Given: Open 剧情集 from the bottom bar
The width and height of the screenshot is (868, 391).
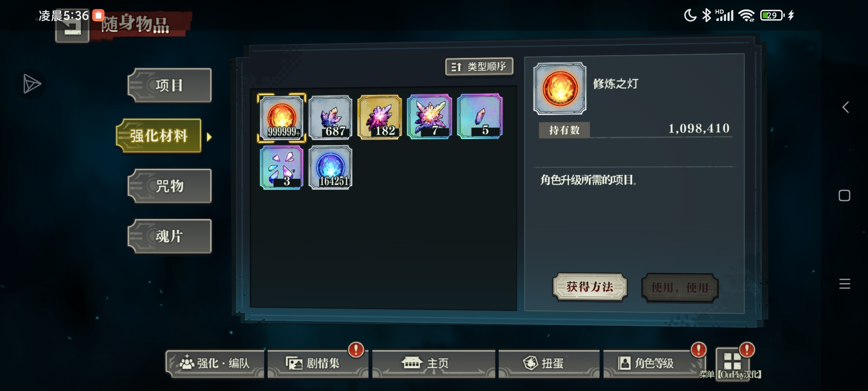Looking at the screenshot, I should click(318, 363).
